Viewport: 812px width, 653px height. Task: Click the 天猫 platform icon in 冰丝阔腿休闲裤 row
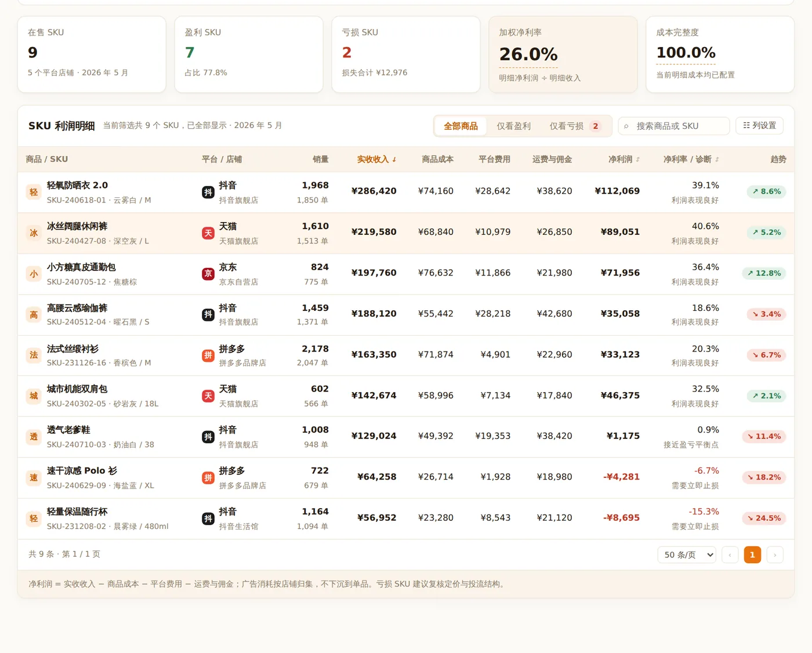[208, 233]
